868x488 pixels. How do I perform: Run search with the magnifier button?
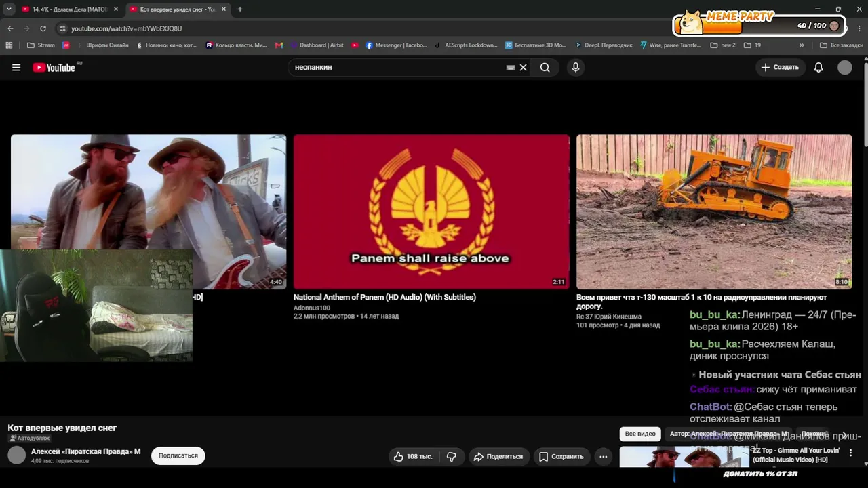click(545, 68)
